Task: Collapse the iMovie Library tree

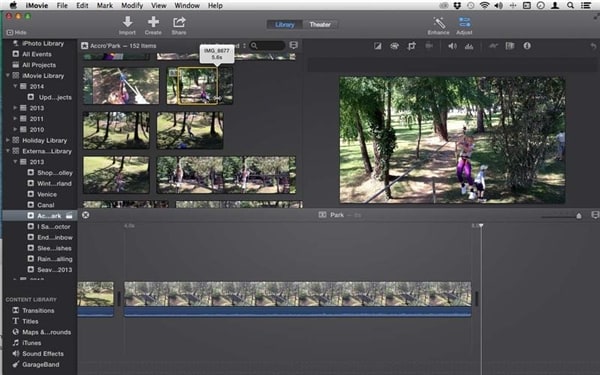Action: pyautogui.click(x=8, y=75)
